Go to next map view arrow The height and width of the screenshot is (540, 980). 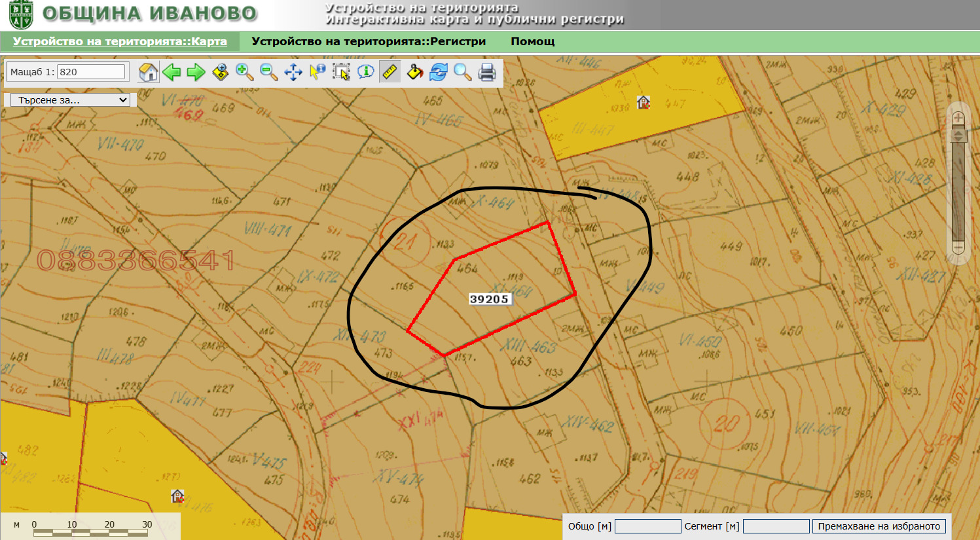tap(196, 72)
